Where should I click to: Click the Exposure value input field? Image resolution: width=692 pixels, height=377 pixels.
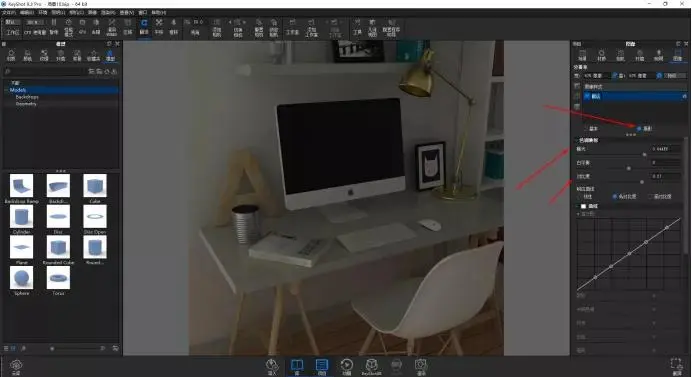pyautogui.click(x=666, y=149)
